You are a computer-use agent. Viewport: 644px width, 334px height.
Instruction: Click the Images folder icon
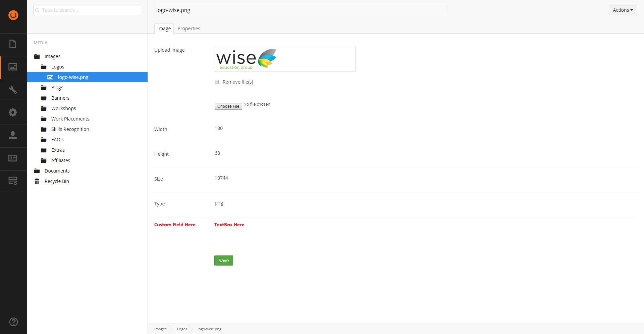pos(37,56)
